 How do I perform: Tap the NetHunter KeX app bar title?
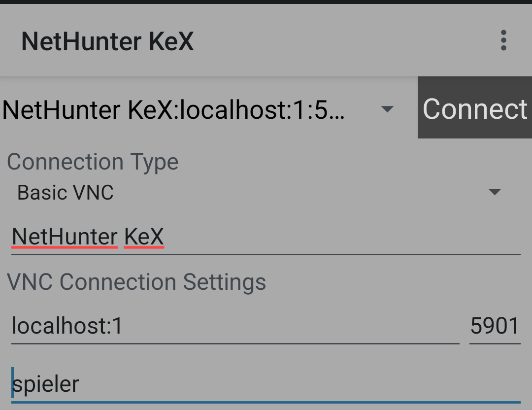tap(107, 41)
